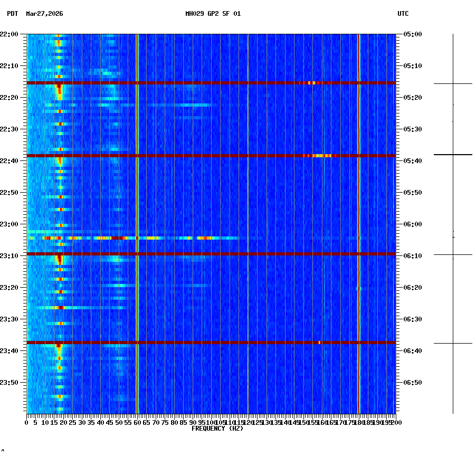Click the red event bar near 23:37
The height and width of the screenshot is (456, 476).
point(211,342)
